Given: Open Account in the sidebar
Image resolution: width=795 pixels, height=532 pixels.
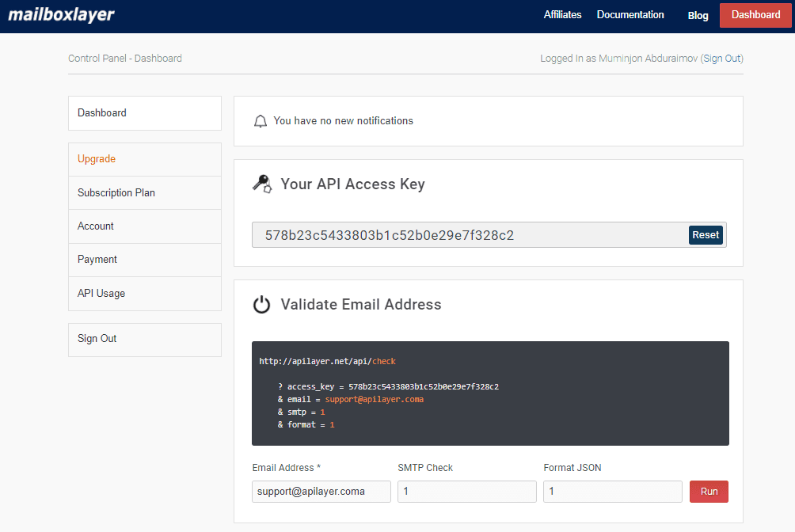Looking at the screenshot, I should pos(144,226).
